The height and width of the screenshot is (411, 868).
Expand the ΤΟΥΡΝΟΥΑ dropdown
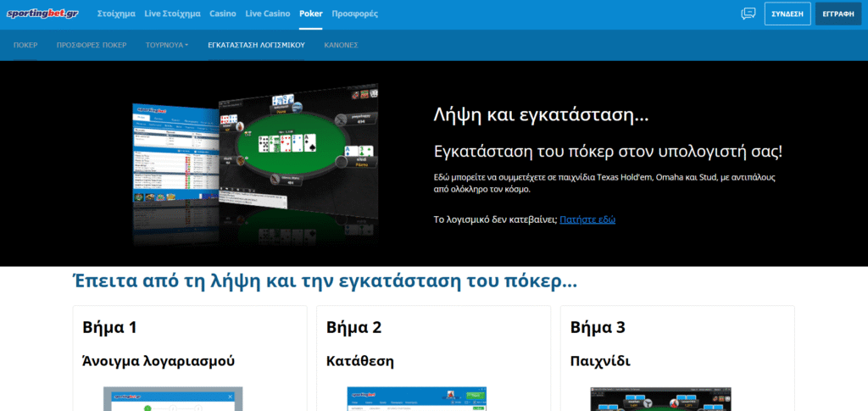point(167,45)
